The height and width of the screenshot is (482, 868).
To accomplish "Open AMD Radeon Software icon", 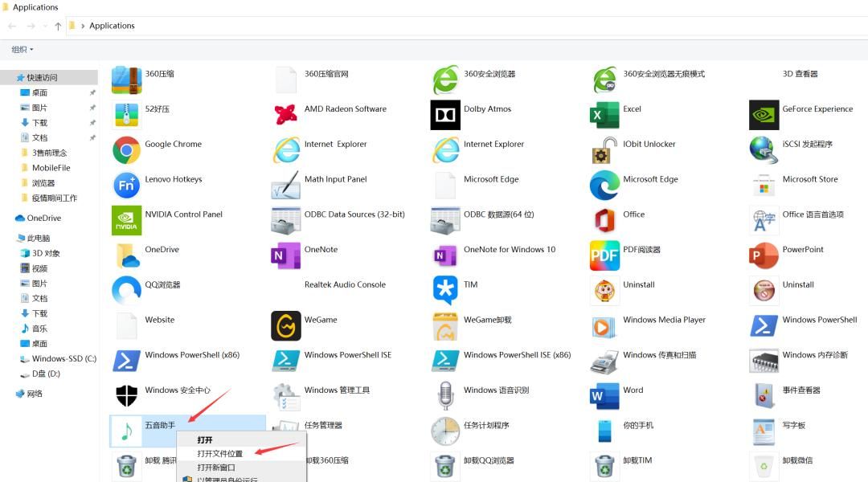I will [x=285, y=115].
